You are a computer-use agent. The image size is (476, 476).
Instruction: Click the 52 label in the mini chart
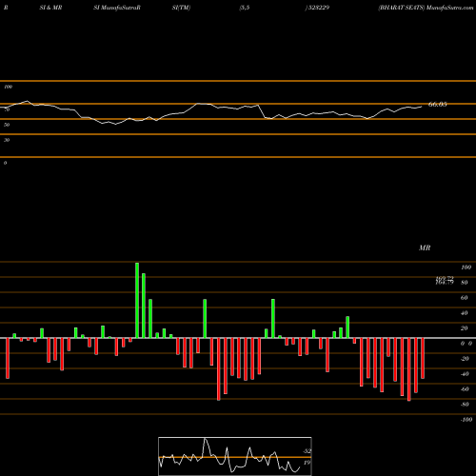pos(307,451)
